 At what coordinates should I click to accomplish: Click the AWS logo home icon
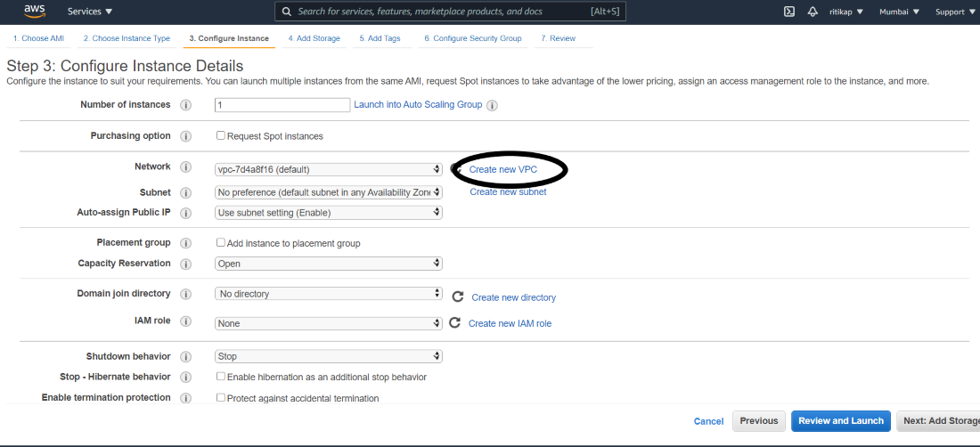click(x=35, y=11)
